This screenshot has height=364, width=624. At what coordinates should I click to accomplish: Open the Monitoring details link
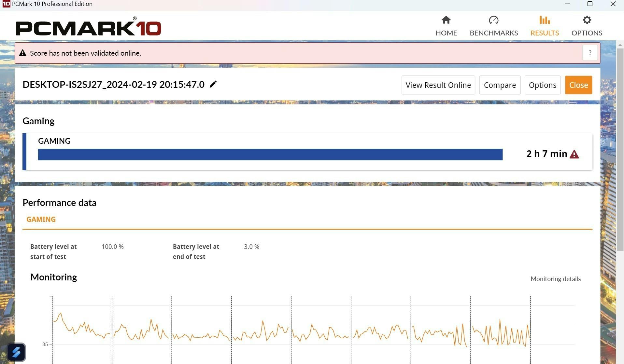pyautogui.click(x=555, y=279)
